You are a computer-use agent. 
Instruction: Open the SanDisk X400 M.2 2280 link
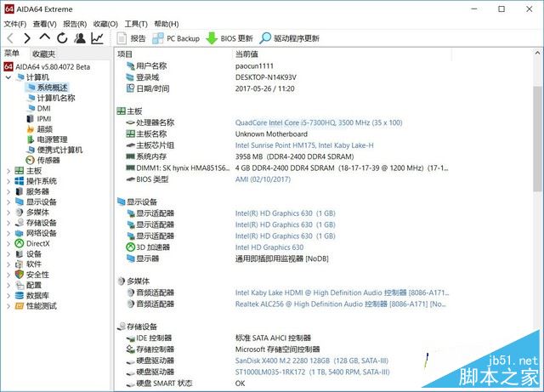point(312,361)
